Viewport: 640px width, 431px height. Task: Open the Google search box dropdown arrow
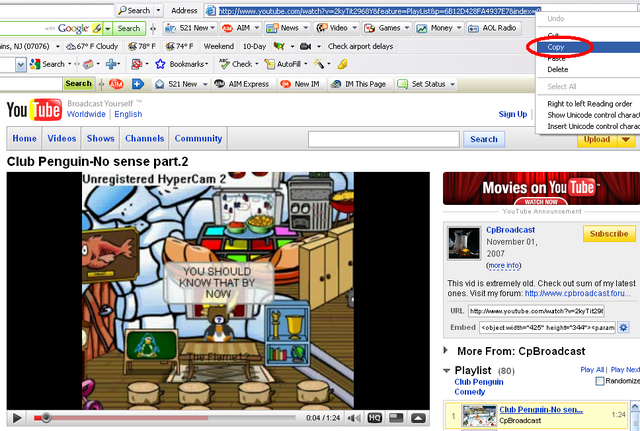108,29
